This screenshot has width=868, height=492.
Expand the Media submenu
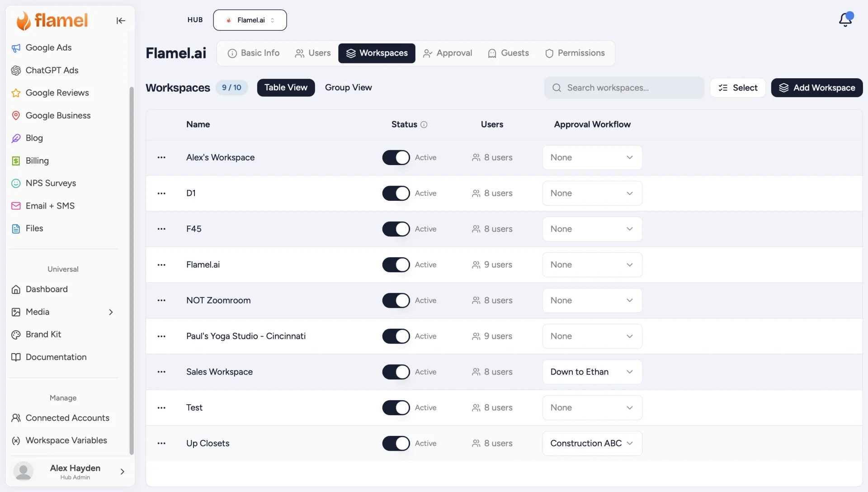(x=111, y=312)
